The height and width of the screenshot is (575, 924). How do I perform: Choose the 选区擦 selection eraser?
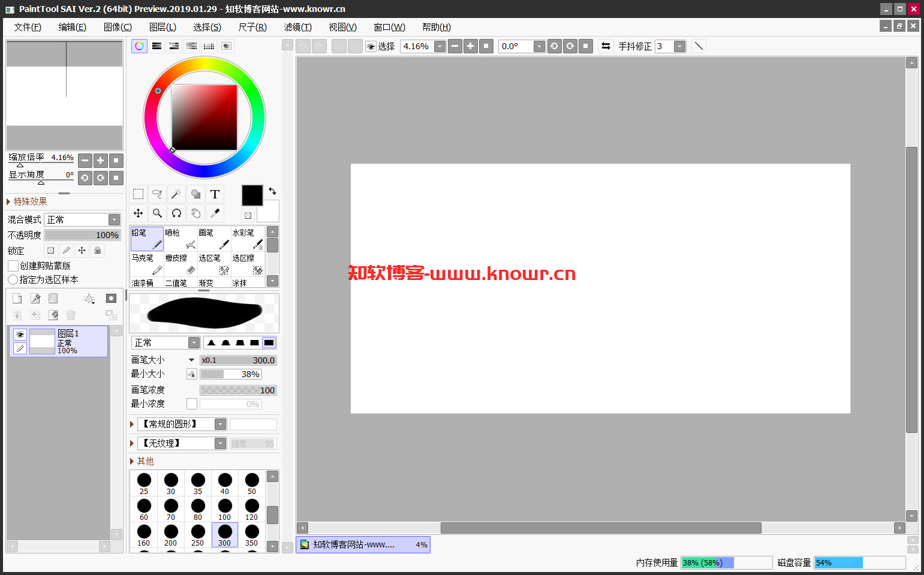(248, 264)
